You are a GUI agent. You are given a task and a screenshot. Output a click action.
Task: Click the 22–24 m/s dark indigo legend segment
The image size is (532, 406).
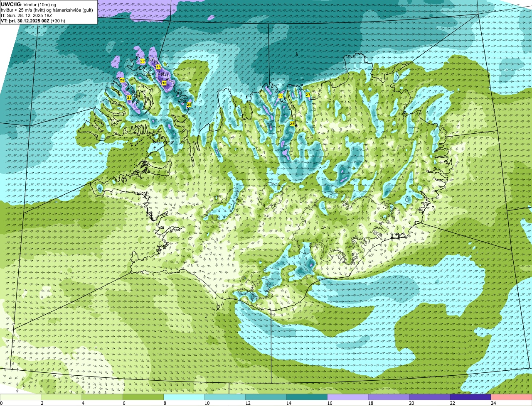tap(471, 397)
